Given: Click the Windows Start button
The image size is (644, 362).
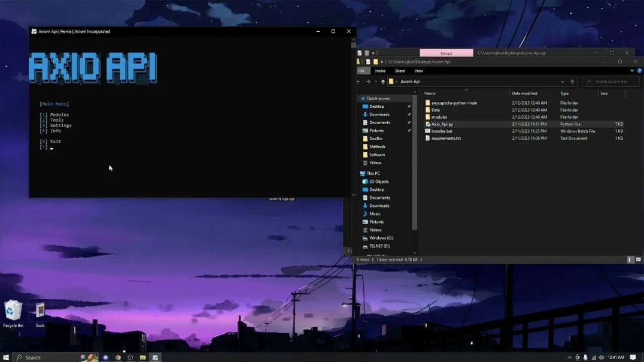Looking at the screenshot, I should (5, 357).
